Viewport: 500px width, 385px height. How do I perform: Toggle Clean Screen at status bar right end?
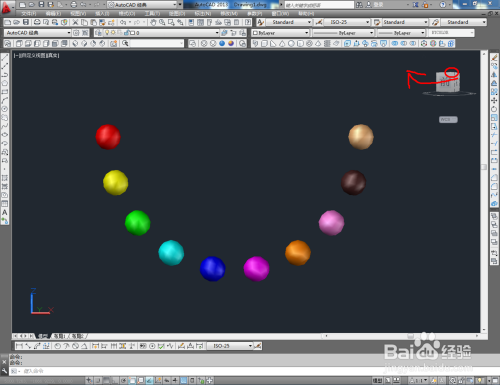click(495, 380)
